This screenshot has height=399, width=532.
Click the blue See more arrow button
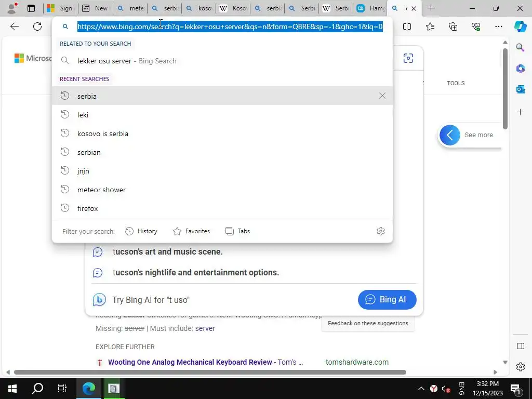(x=450, y=135)
